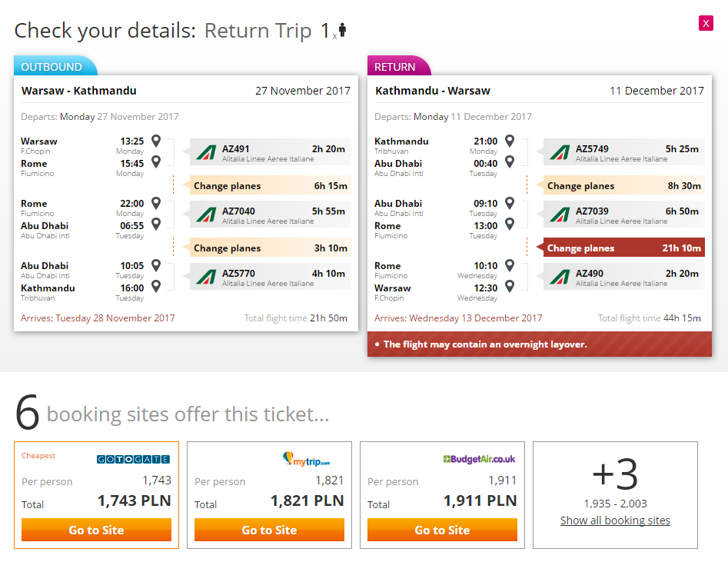The image size is (728, 562).
Task: Click the map pin at Warsaw 13:25 departure
Action: [157, 140]
